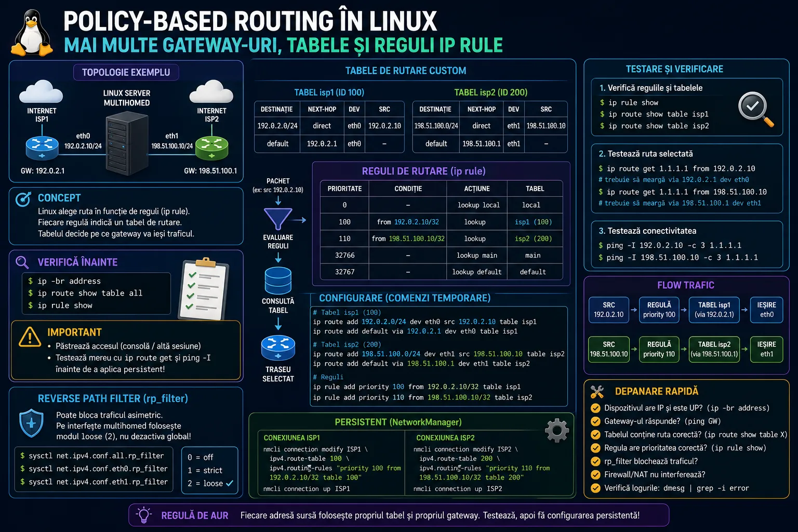Click the clipboard checklist icon

(204, 288)
